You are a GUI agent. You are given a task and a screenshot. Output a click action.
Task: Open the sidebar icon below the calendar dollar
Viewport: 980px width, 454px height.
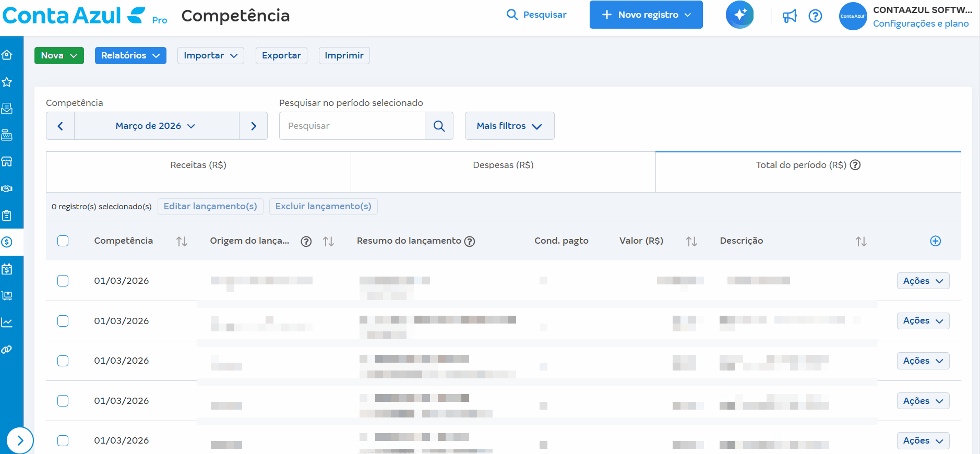point(7,296)
